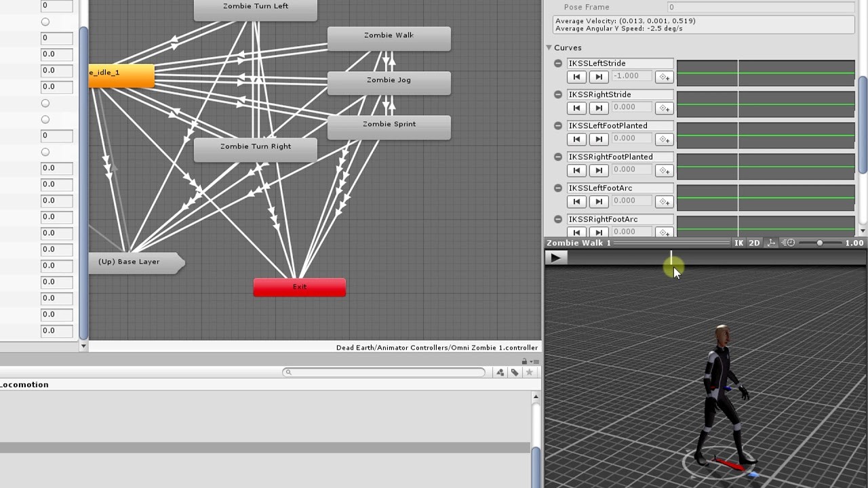Jump to previous key on IKSSRightStride
Screen dimensions: 868x488
click(576, 108)
